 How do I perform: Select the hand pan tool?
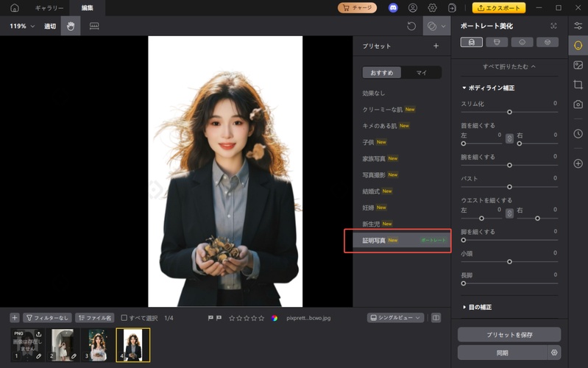(x=71, y=26)
